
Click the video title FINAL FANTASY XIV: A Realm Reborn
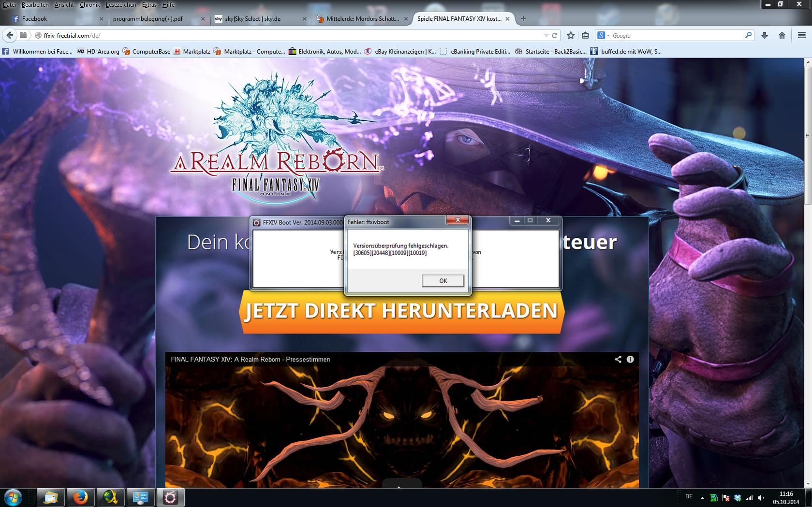(250, 359)
